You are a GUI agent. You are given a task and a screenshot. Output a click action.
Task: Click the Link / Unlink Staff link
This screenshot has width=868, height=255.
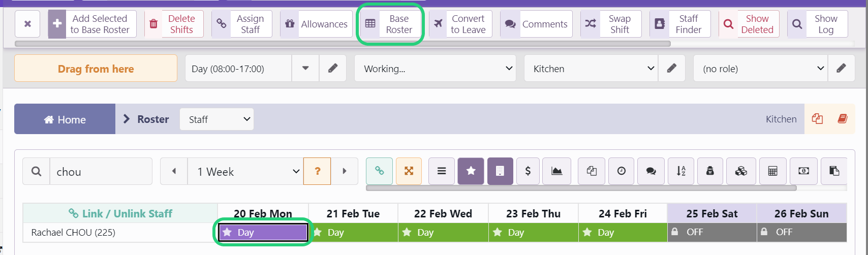coord(120,213)
